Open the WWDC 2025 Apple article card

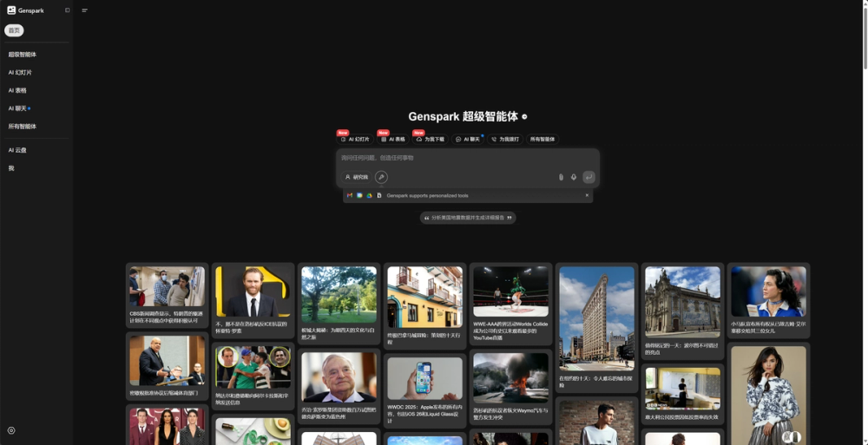424,390
